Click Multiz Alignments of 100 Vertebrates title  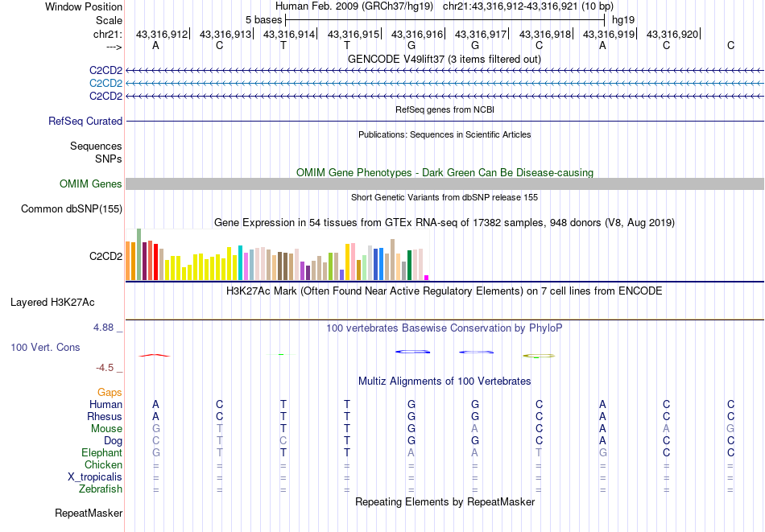coord(445,381)
